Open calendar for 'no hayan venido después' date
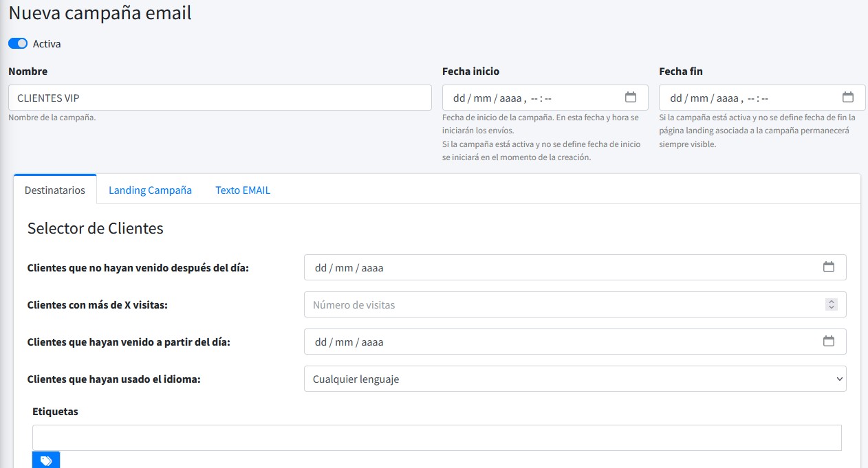868x468 pixels. click(x=828, y=267)
